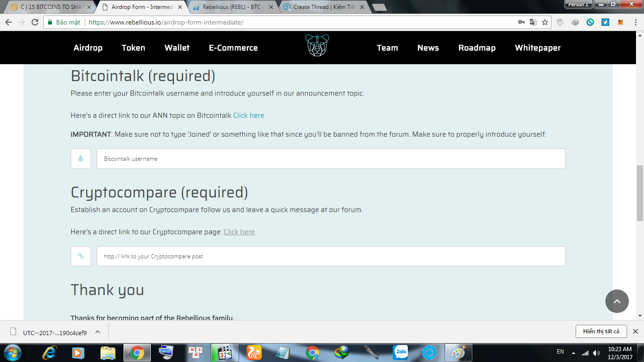
Task: Close the Rebellious (REBL) - BTC tab
Action: pos(270,7)
